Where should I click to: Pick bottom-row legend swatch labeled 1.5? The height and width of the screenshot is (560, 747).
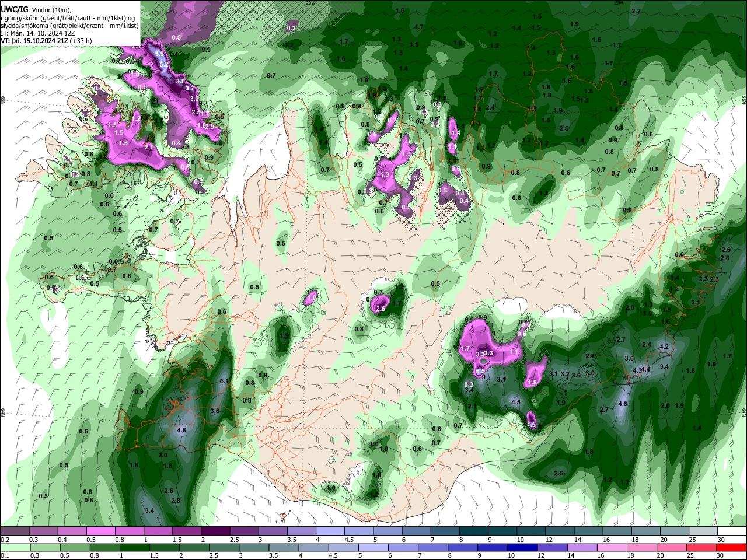pos(164,547)
